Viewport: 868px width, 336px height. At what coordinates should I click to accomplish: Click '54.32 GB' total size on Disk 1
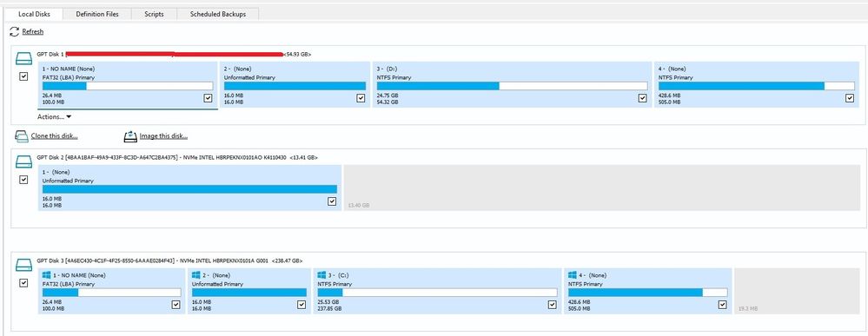tap(388, 102)
